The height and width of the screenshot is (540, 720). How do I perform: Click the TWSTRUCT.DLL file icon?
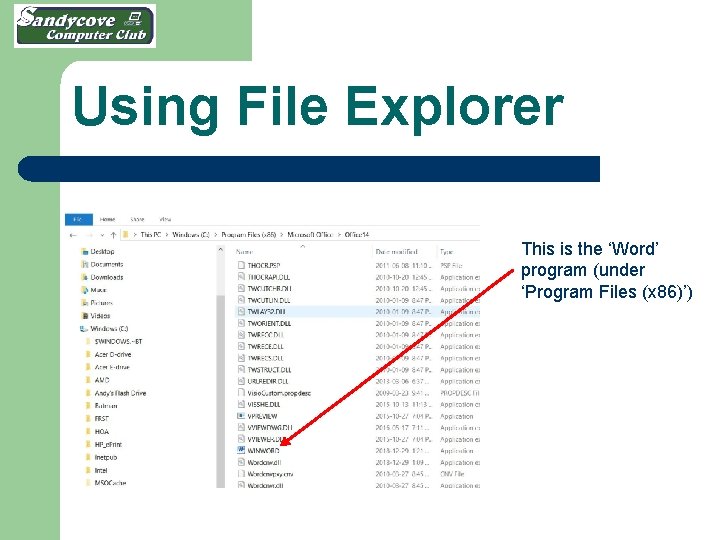pos(241,369)
